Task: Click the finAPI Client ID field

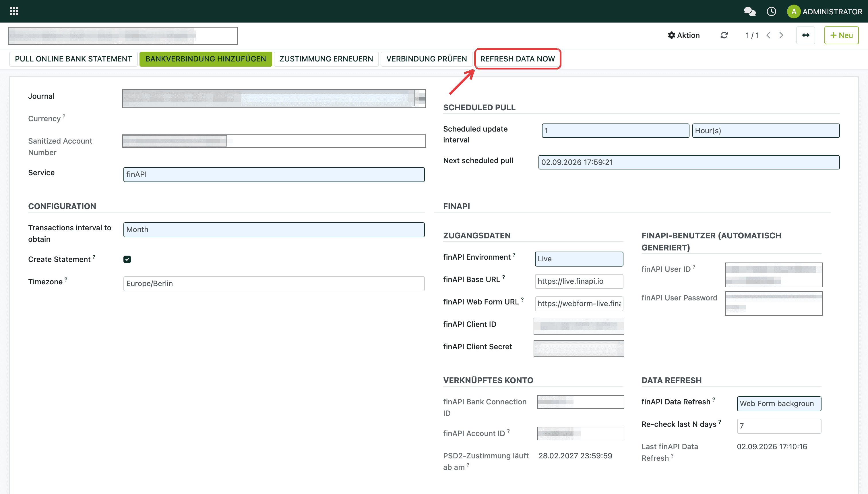Action: click(579, 326)
